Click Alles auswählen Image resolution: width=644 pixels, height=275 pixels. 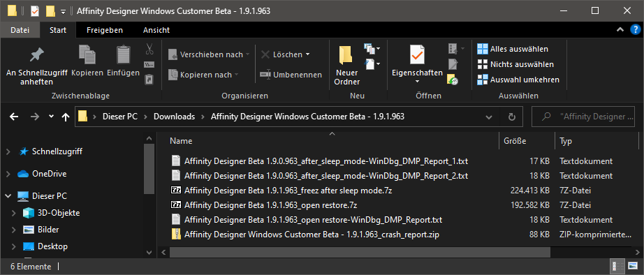point(513,50)
